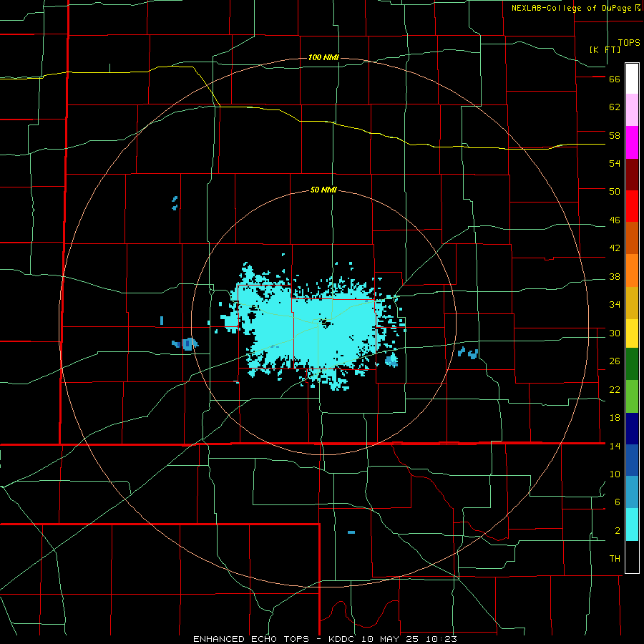Screen dimensions: 644x644
Task: Click the black radar site gap in echo
Action: pos(326,323)
